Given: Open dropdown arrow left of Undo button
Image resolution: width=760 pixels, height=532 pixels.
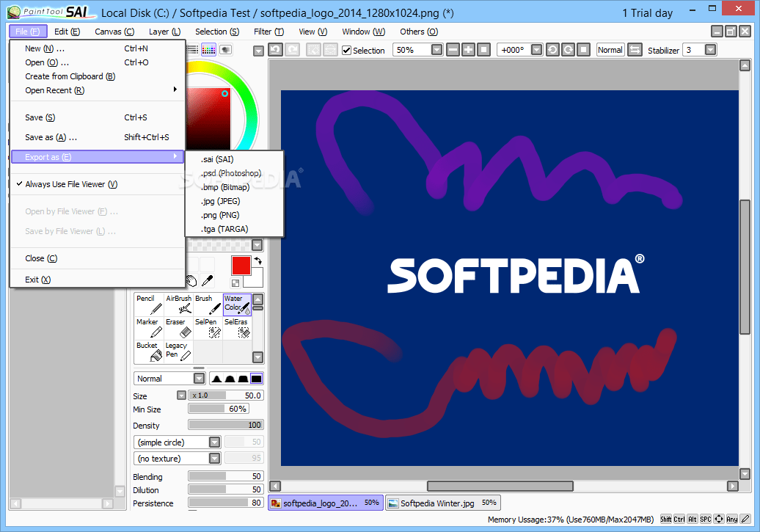Looking at the screenshot, I should point(258,51).
